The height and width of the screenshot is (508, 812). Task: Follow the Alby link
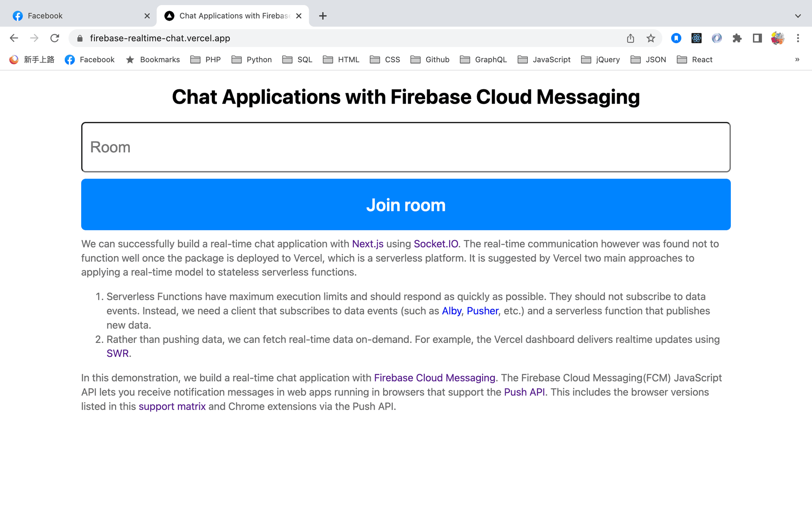pyautogui.click(x=452, y=311)
